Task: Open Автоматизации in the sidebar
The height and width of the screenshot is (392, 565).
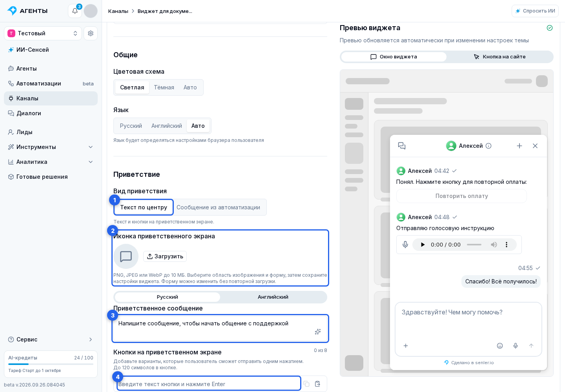Action: click(51, 83)
